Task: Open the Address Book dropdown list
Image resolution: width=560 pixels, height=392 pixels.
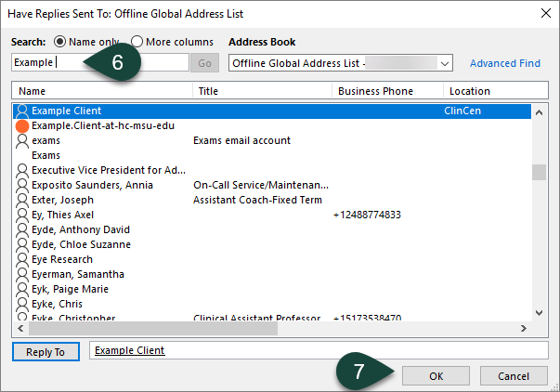Action: coord(444,63)
